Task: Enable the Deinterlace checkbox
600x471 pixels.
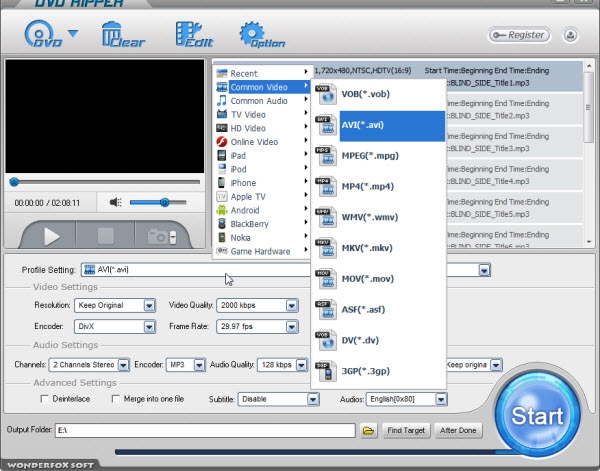Action: point(44,398)
